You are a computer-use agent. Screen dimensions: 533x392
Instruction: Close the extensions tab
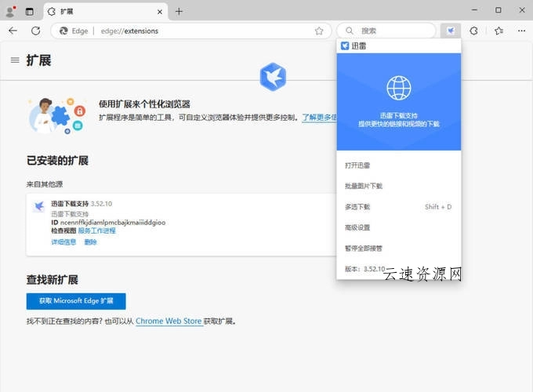160,12
